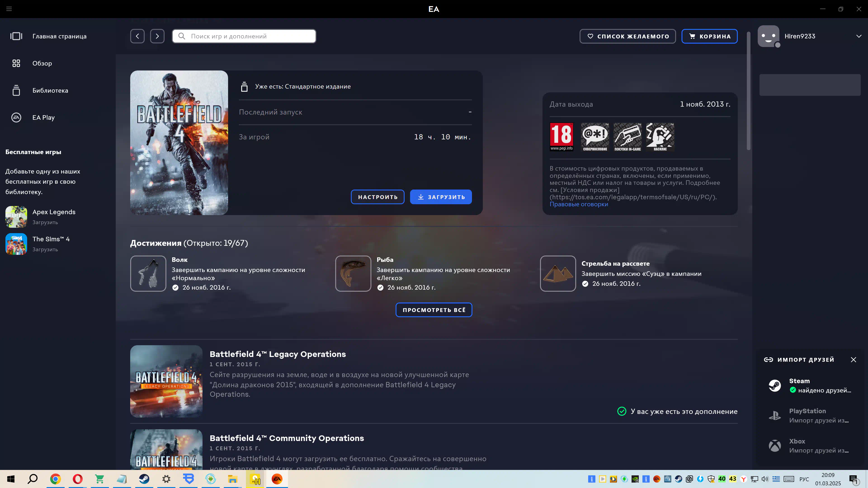Click the Сквернословие content descriptor icon
Image resolution: width=868 pixels, height=488 pixels.
(x=595, y=137)
